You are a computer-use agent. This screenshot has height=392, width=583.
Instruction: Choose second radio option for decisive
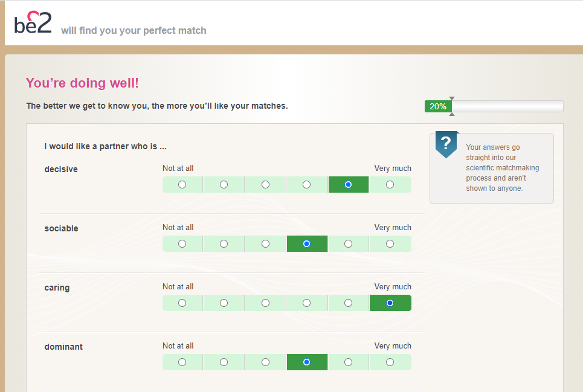pos(224,185)
